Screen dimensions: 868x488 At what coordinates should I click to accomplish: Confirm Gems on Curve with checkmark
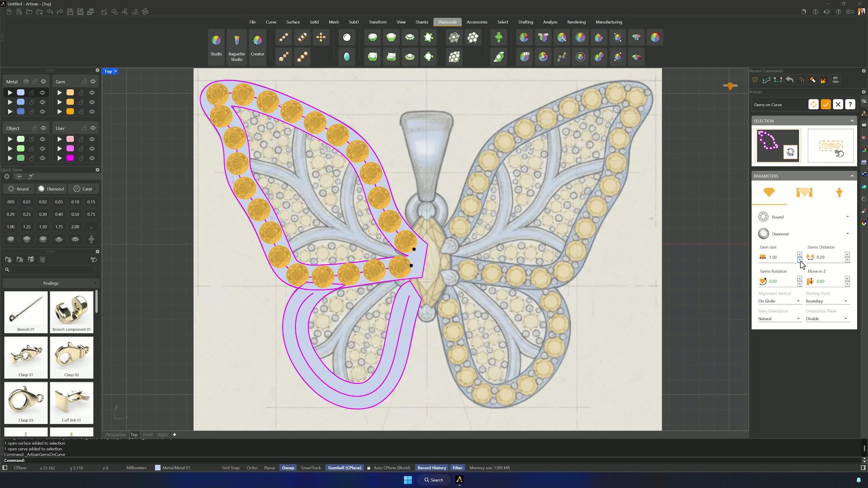coord(826,104)
